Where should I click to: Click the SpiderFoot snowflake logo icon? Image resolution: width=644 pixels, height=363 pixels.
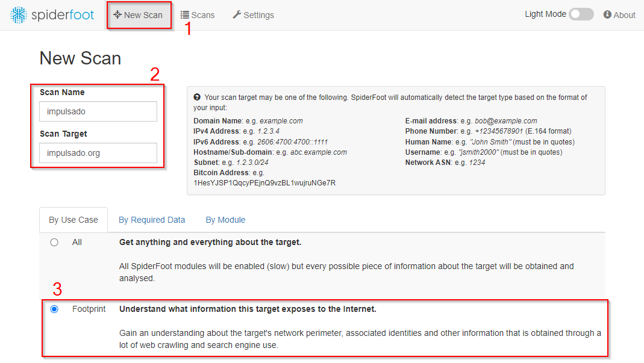coord(19,15)
